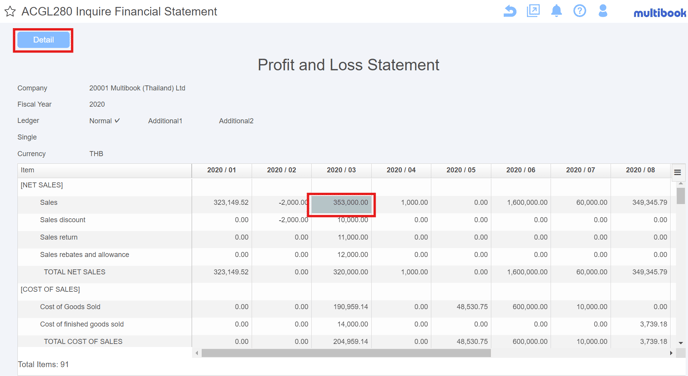The image size is (688, 376).
Task: Click the favorite star icon beside title
Action: point(10,11)
